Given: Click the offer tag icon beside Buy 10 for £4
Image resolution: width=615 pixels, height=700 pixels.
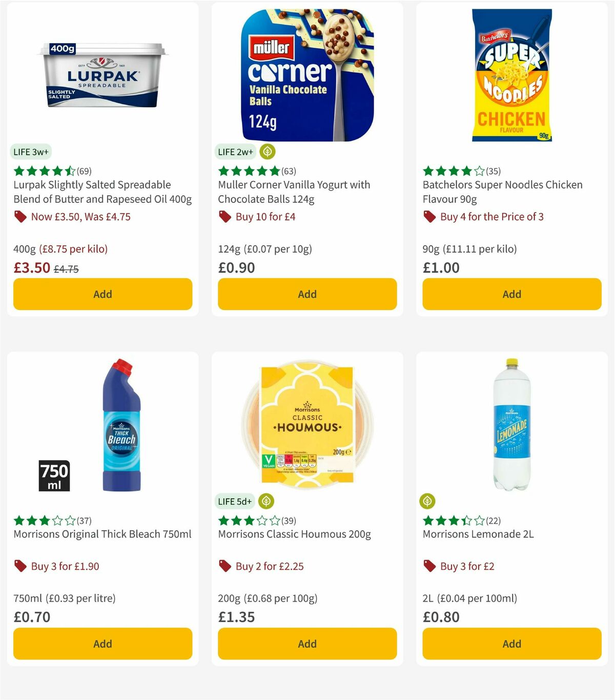Looking at the screenshot, I should (225, 217).
